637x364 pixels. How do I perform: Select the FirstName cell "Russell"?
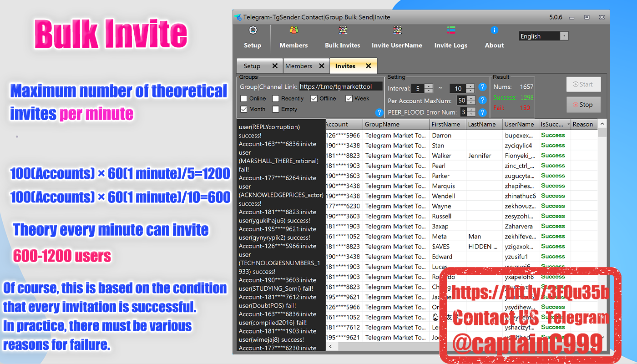tap(448, 216)
